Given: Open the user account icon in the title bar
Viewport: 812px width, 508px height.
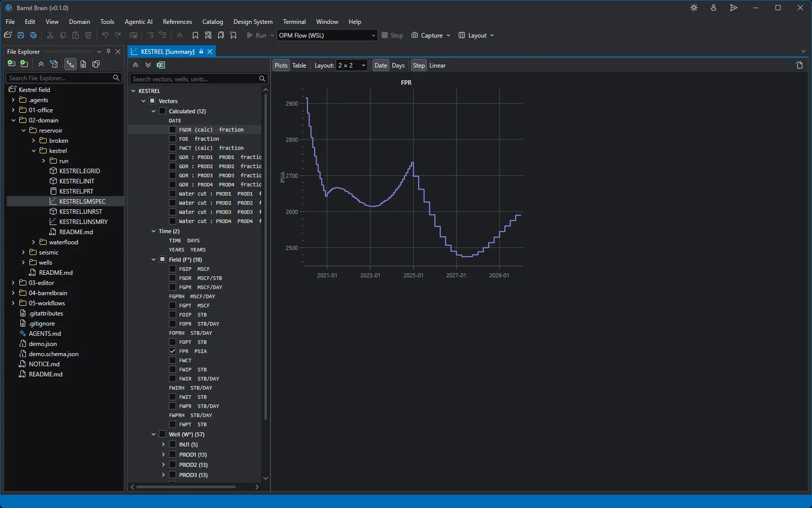Looking at the screenshot, I should pos(714,8).
